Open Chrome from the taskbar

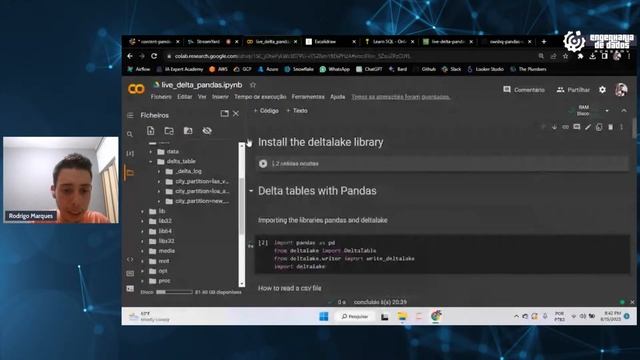tap(436, 316)
